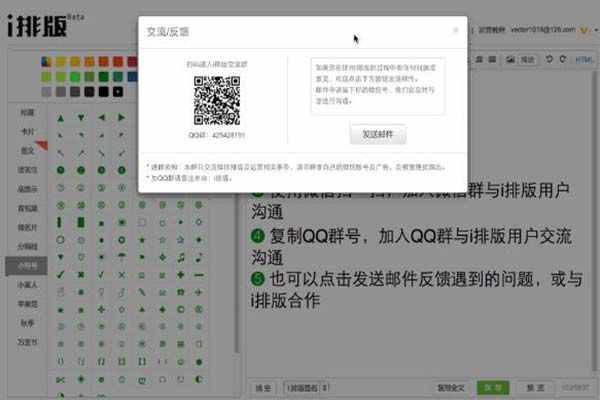The width and height of the screenshot is (600, 400).
Task: Switch editor to HTML source view
Action: (x=584, y=60)
